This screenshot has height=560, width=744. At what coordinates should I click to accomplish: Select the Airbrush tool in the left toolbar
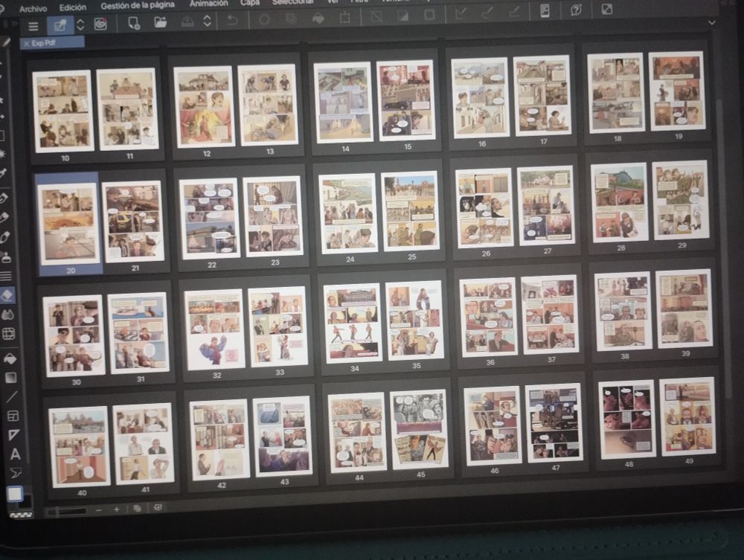point(6,257)
